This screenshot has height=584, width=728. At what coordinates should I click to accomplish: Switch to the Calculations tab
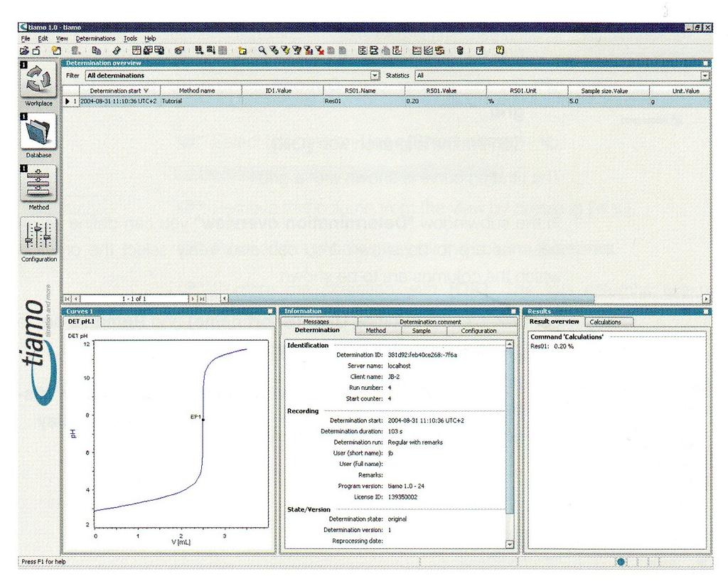click(605, 322)
